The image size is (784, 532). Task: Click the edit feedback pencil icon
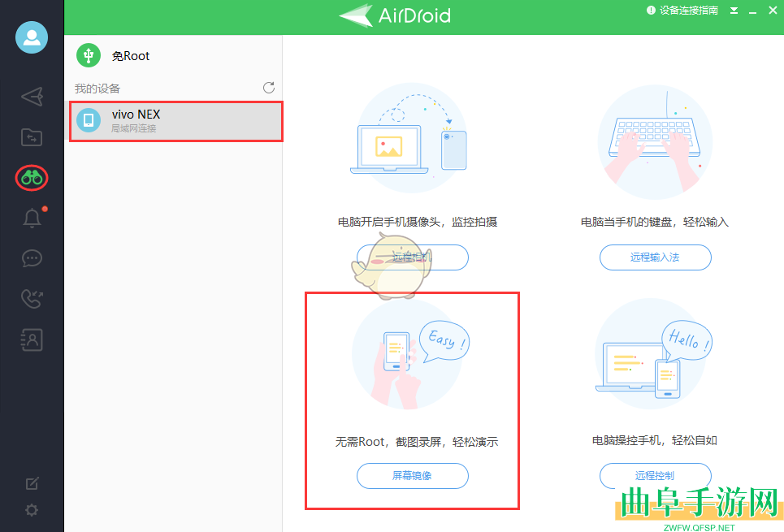coord(32,483)
